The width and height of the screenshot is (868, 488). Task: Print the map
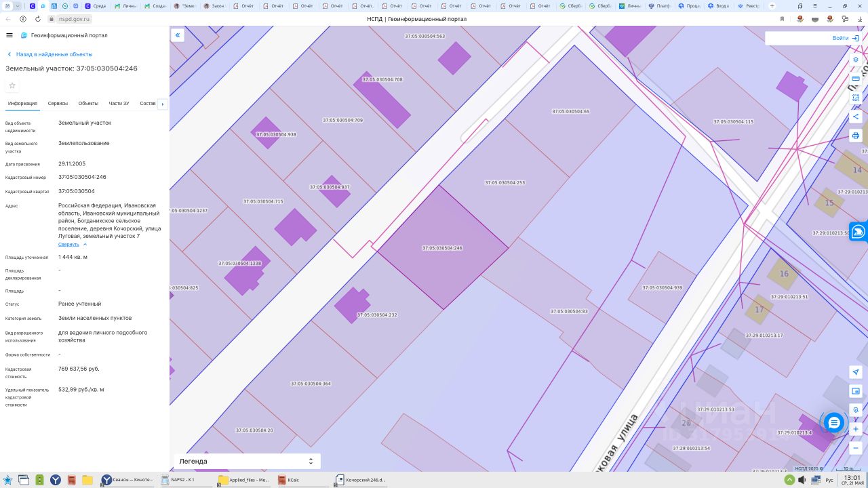(856, 136)
